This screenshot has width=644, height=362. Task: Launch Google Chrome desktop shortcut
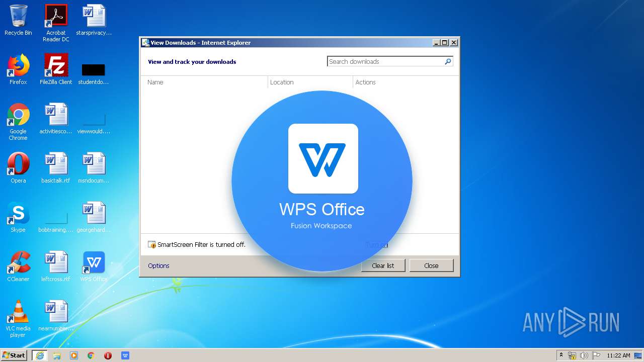pos(18,122)
